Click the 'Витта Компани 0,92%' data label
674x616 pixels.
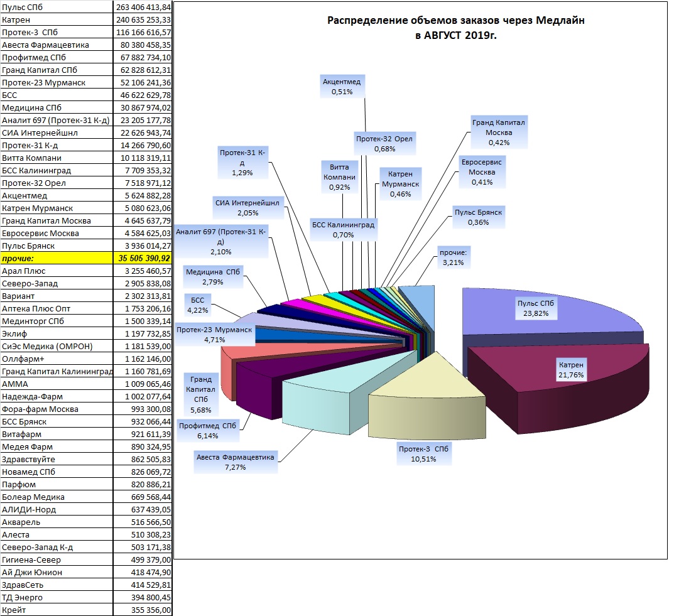click(340, 177)
